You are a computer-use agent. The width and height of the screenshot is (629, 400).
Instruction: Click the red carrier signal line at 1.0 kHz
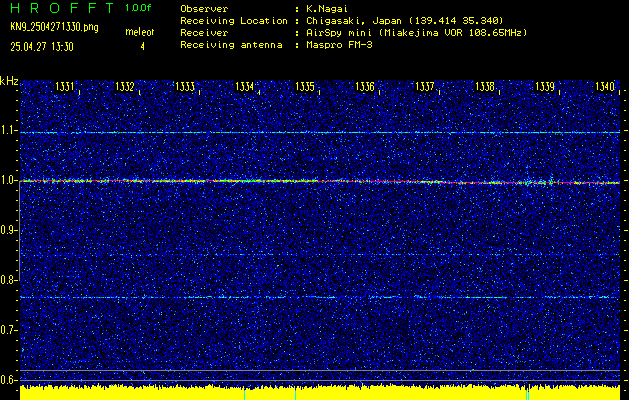[320, 182]
